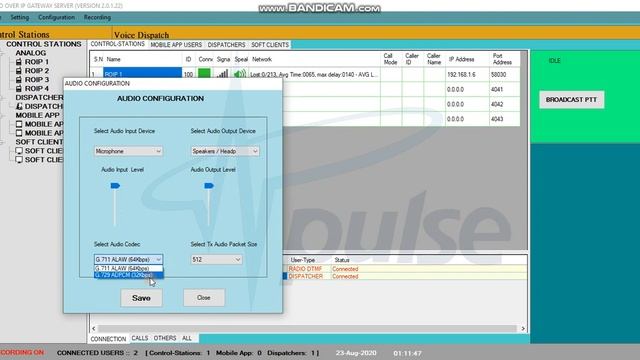Viewport: 640px width, 360px height.
Task: Switch to DISPATCHERS tab
Action: (226, 45)
